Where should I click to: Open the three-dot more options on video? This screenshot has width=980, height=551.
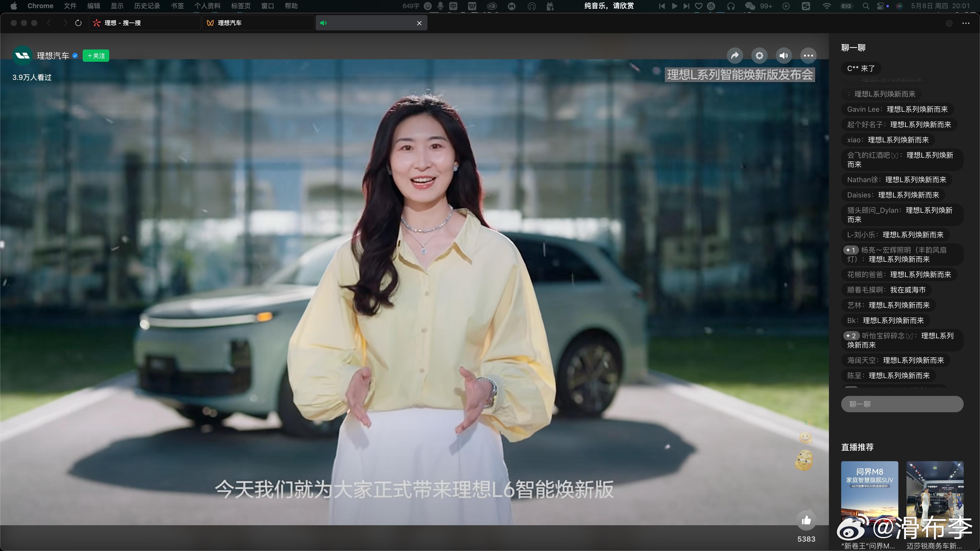[808, 56]
